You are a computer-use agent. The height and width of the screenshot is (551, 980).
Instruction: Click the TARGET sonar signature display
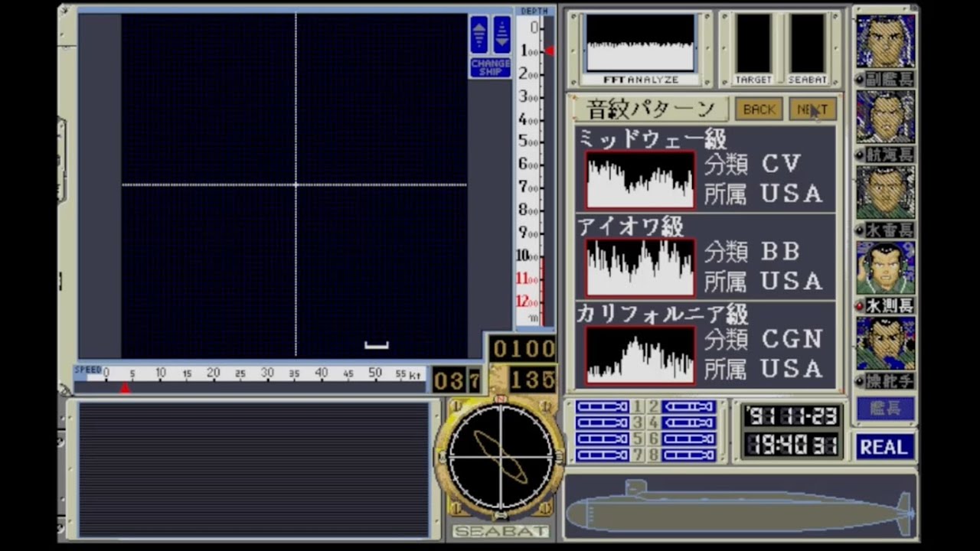tap(754, 44)
